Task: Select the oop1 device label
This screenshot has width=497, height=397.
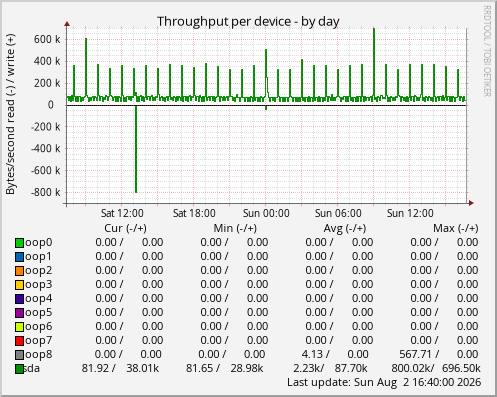Action: point(39,257)
